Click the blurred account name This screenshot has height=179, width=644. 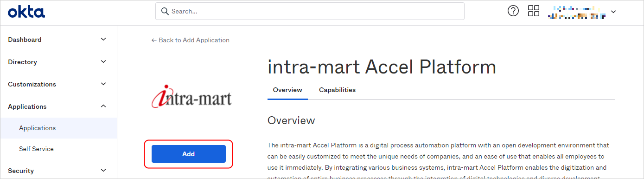[577, 12]
